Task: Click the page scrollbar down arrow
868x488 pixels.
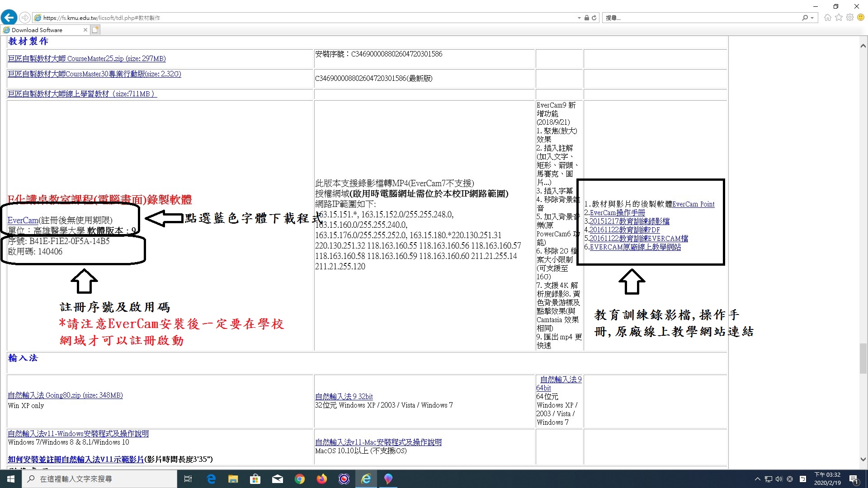Action: click(x=863, y=459)
